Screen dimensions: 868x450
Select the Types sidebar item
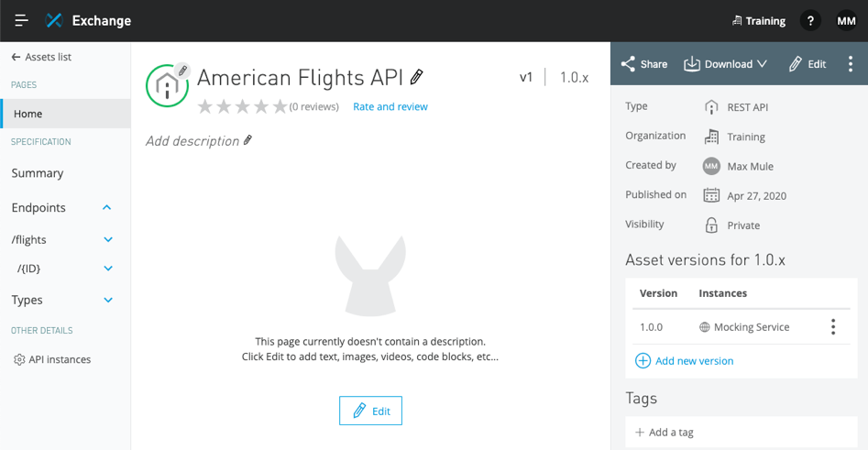[27, 300]
